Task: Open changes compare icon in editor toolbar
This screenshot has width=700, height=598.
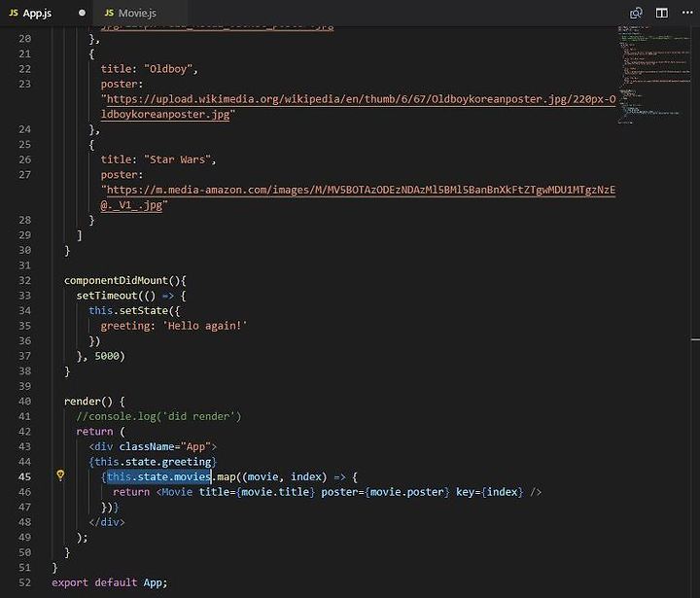Action: pyautogui.click(x=636, y=13)
